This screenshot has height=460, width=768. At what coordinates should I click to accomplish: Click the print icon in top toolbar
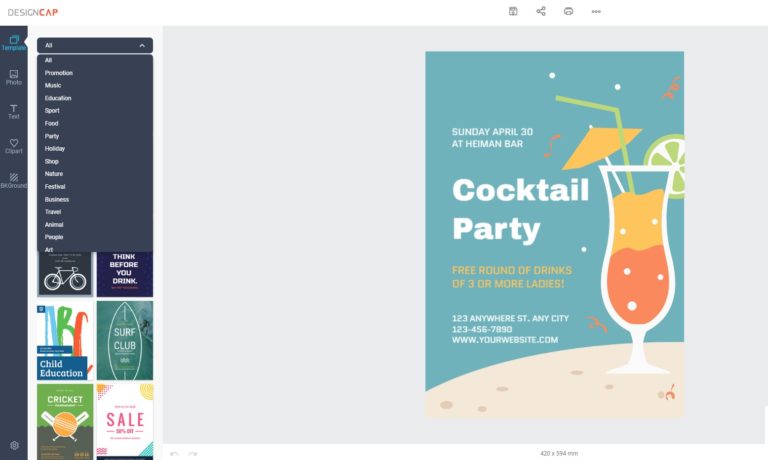(x=568, y=11)
